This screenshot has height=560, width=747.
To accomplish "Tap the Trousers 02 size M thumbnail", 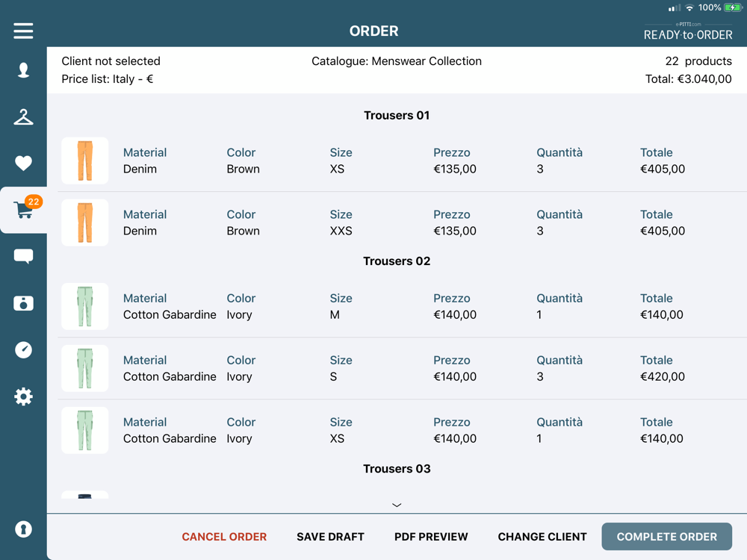I will (x=84, y=306).
